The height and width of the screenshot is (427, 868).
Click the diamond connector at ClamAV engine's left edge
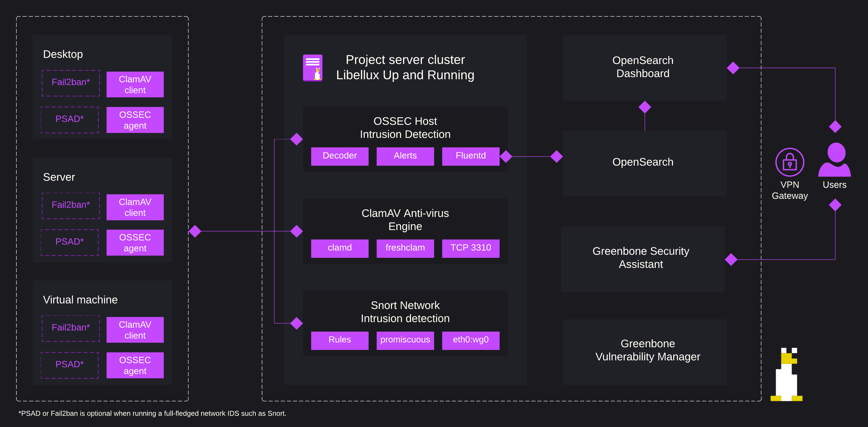pyautogui.click(x=297, y=231)
